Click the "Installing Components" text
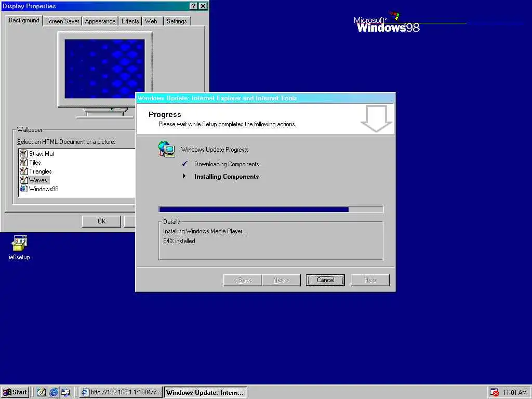 pos(227,177)
